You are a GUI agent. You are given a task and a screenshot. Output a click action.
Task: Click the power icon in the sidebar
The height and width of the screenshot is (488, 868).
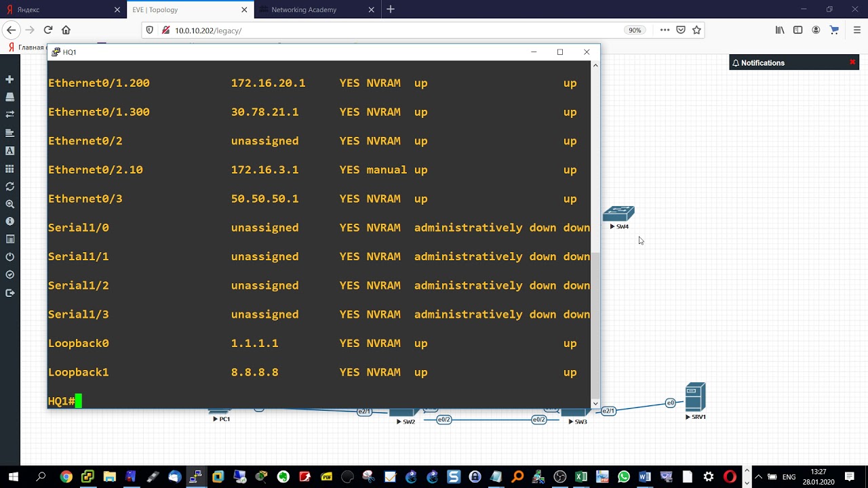pyautogui.click(x=9, y=257)
